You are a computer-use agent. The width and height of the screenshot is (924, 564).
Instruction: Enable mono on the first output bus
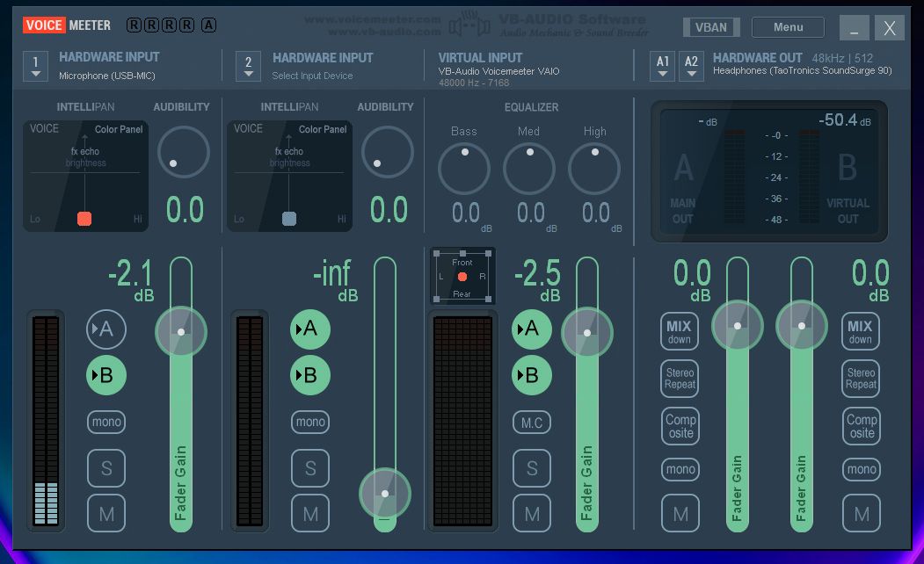[x=679, y=469]
